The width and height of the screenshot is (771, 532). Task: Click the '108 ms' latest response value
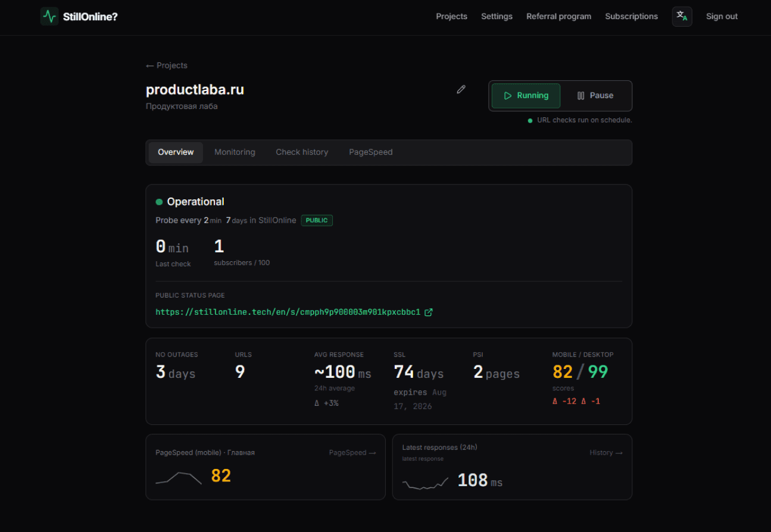(480, 481)
